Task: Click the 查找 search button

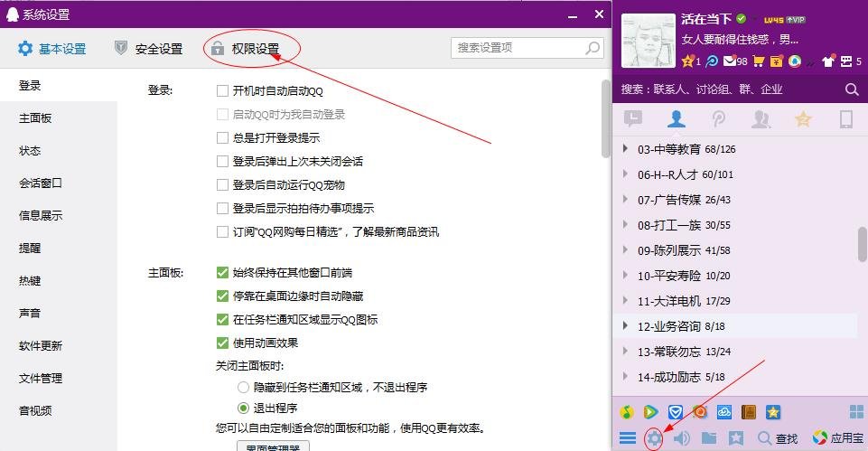Action: (778, 438)
